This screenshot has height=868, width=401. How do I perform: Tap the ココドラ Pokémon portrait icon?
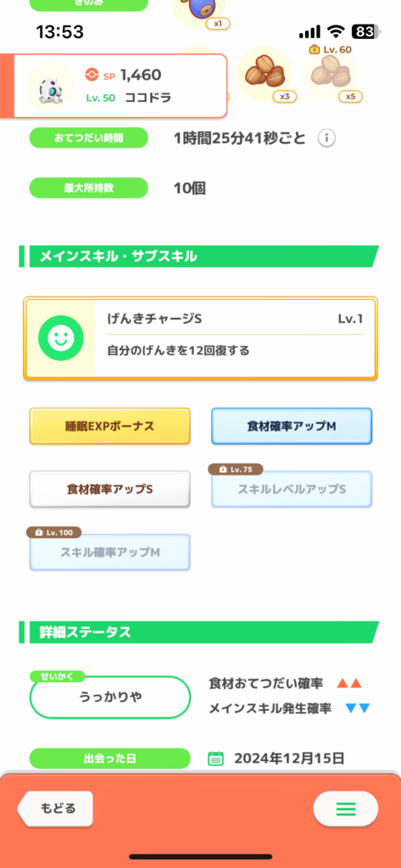(x=50, y=86)
